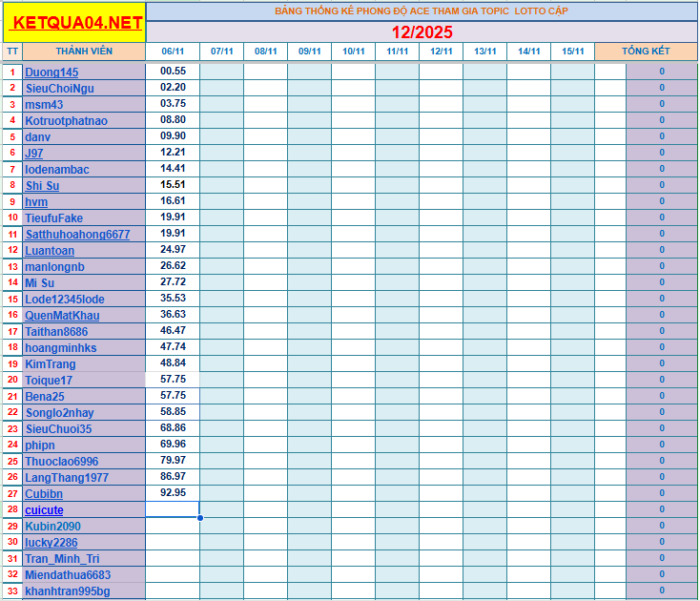Select the 10/11 column header
Screen dimensions: 700x601
[354, 52]
